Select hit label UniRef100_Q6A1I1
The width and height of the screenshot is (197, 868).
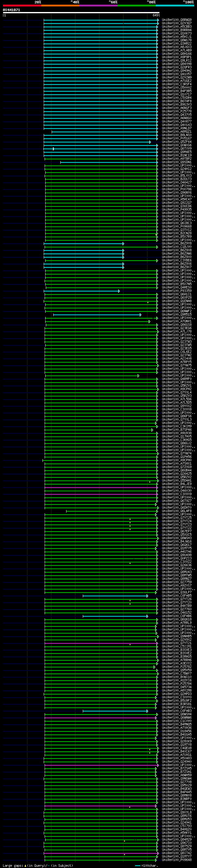coord(177,294)
